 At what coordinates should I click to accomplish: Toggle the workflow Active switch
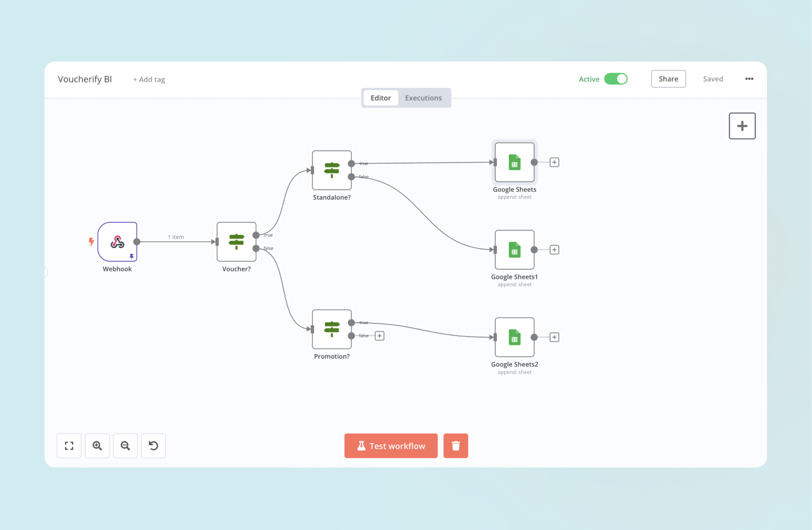[617, 78]
